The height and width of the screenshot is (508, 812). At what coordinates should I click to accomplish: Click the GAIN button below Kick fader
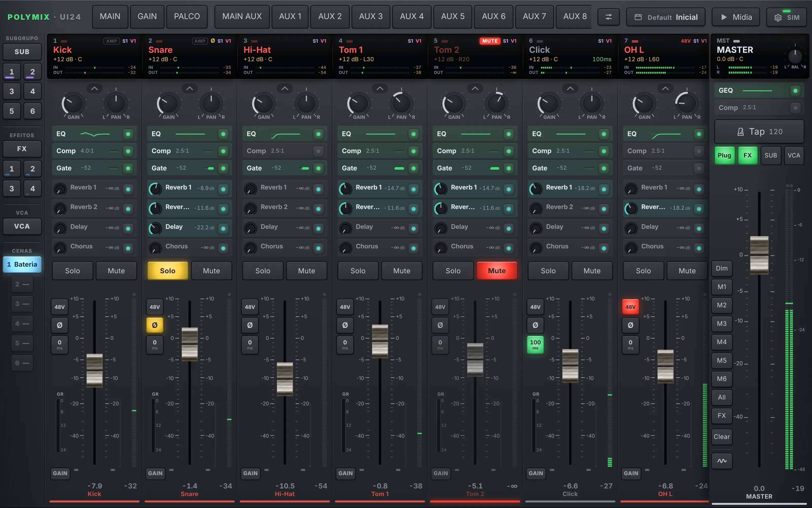[x=60, y=473]
